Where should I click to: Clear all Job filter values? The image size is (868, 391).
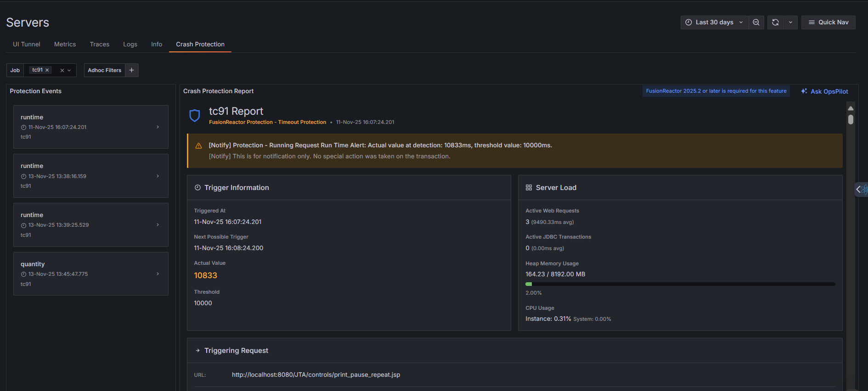click(62, 71)
